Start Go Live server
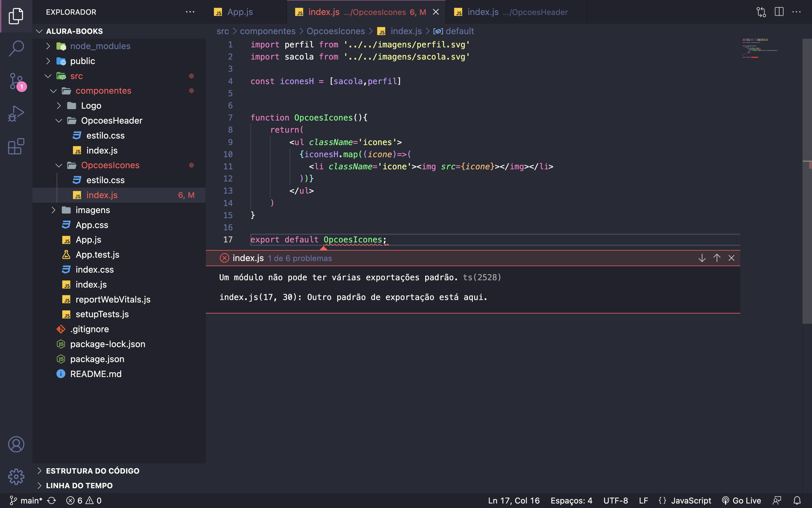The width and height of the screenshot is (812, 508). pos(741,501)
